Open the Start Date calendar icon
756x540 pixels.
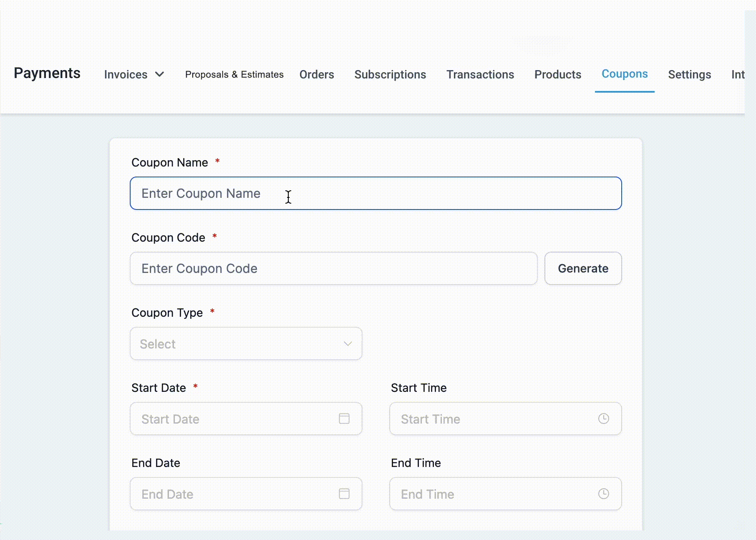click(x=344, y=419)
